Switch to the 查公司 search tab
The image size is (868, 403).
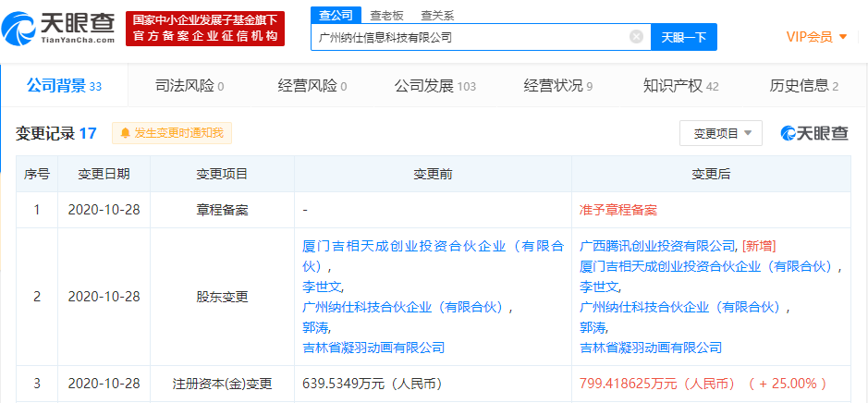pyautogui.click(x=336, y=16)
